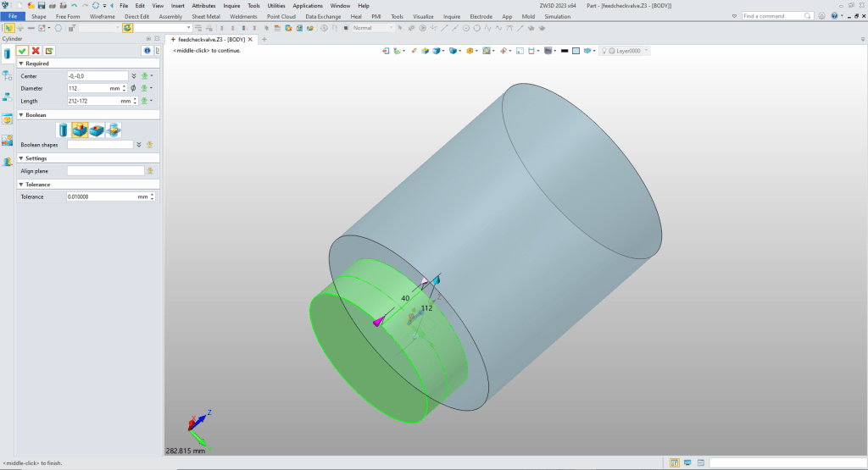Select the Remove boolean option icon

coord(97,130)
